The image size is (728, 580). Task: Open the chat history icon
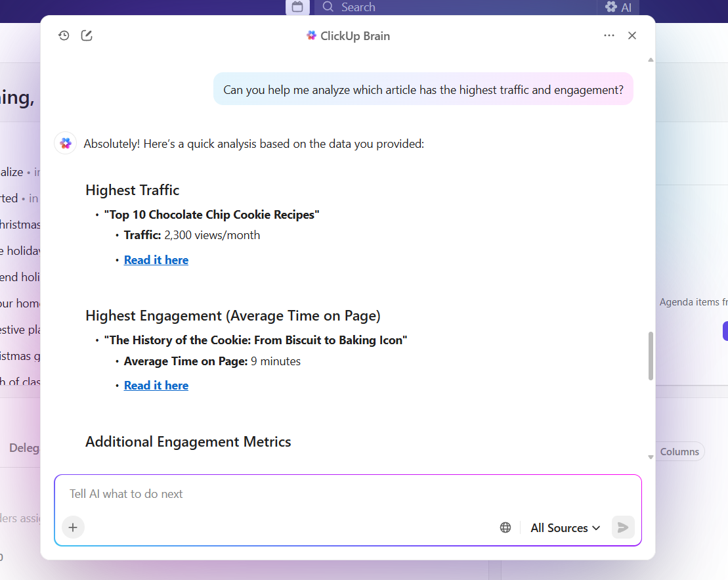point(64,35)
